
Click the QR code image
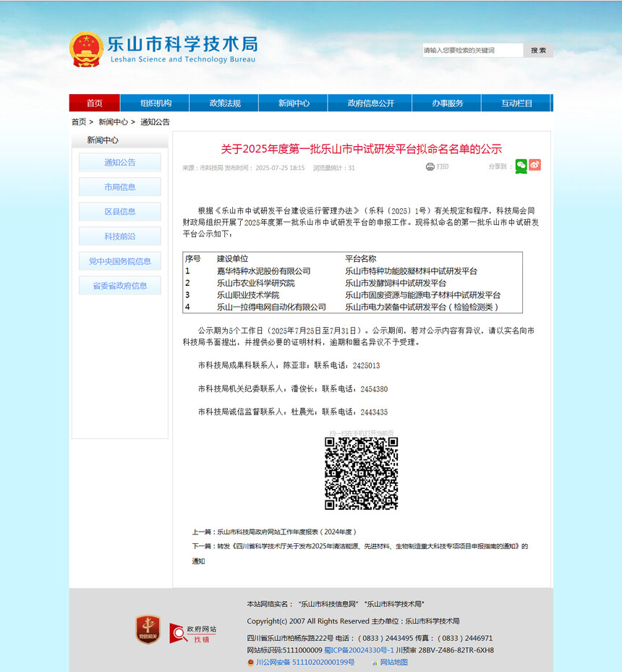(361, 474)
